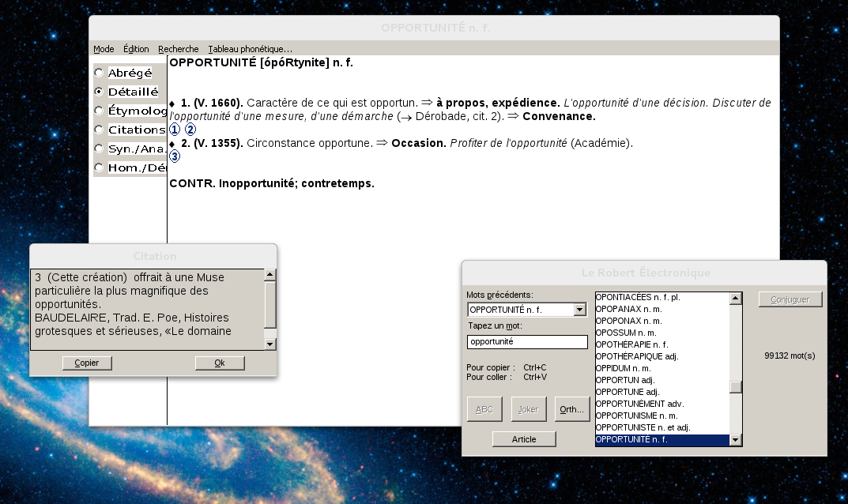The height and width of the screenshot is (504, 848).
Task: Click the Article button
Action: (x=524, y=439)
